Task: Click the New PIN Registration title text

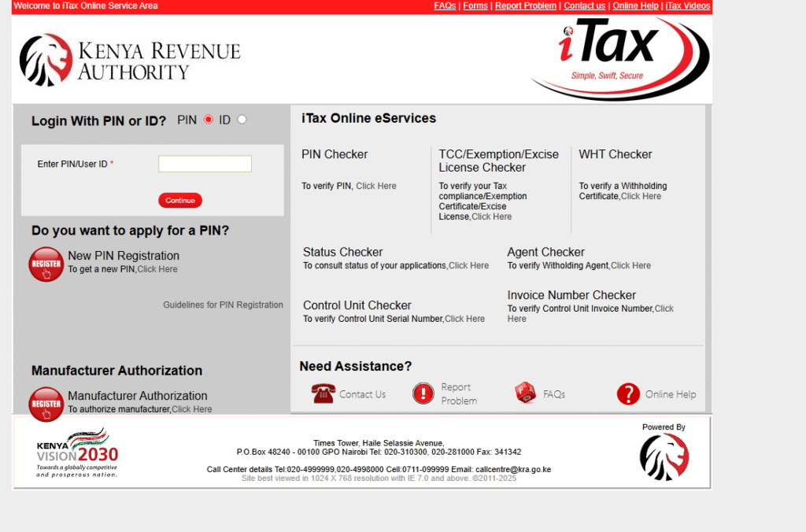Action: (124, 256)
